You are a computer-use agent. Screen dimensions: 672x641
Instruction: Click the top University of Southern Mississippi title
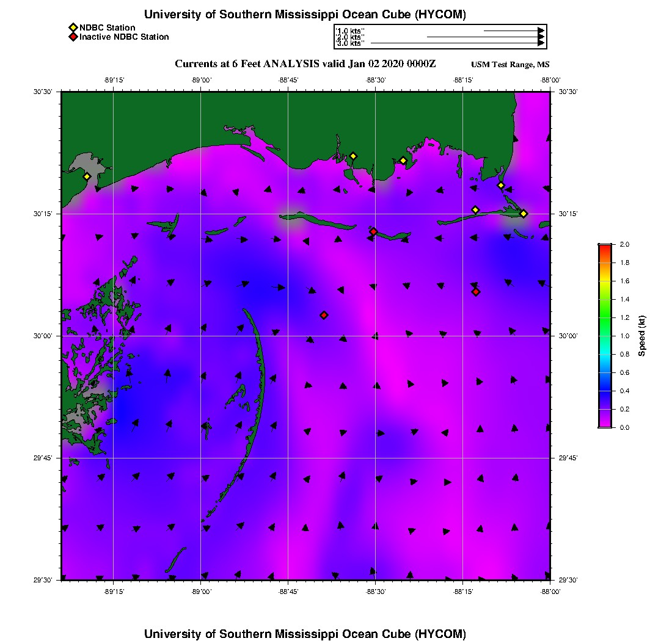point(305,14)
